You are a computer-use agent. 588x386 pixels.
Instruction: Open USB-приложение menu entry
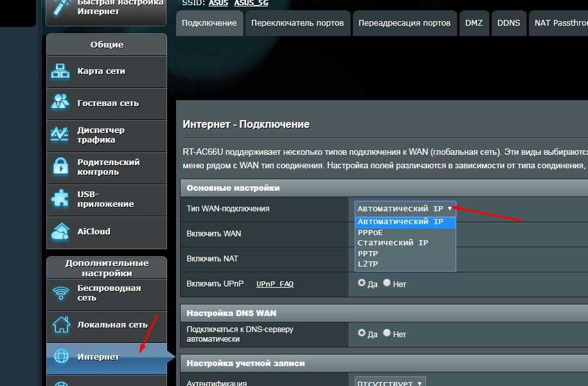tap(107, 200)
